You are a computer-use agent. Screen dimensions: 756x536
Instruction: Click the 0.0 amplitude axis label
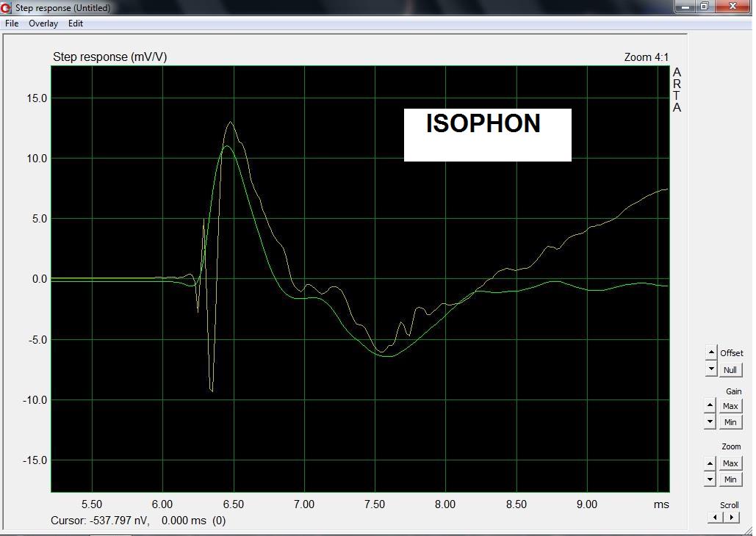tap(40, 279)
